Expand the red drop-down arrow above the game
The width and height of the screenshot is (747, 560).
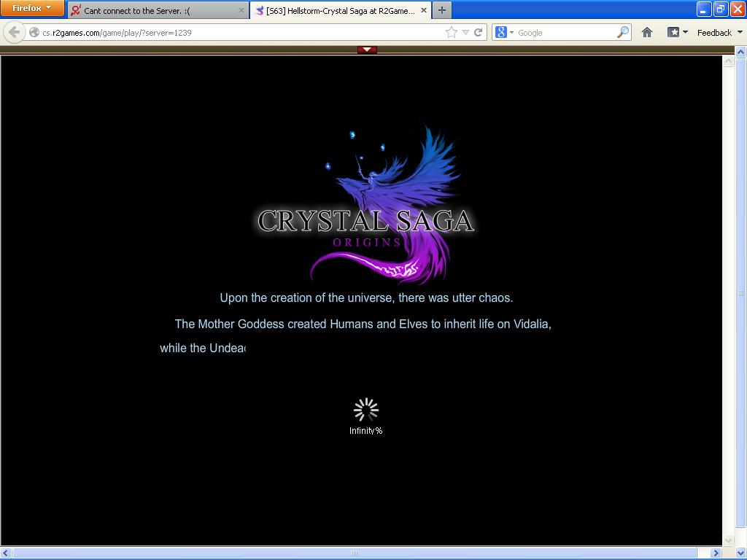pos(367,50)
